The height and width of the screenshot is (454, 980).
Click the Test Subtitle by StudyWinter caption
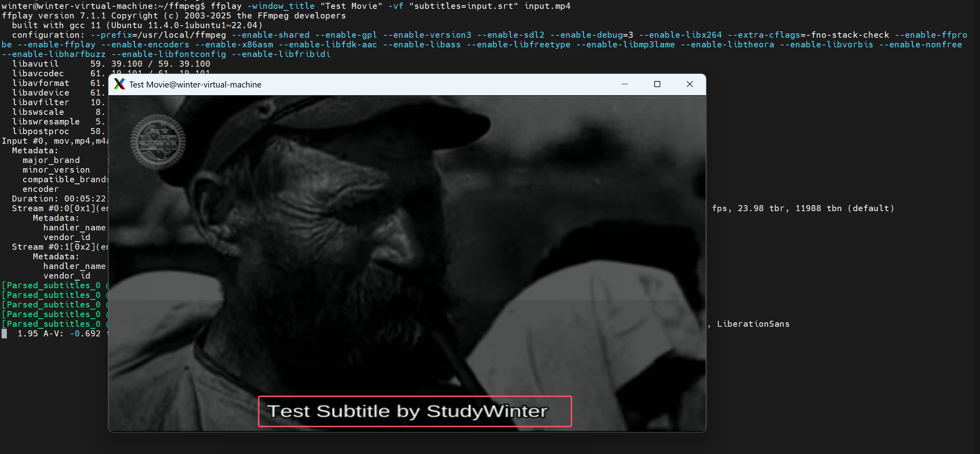[407, 411]
